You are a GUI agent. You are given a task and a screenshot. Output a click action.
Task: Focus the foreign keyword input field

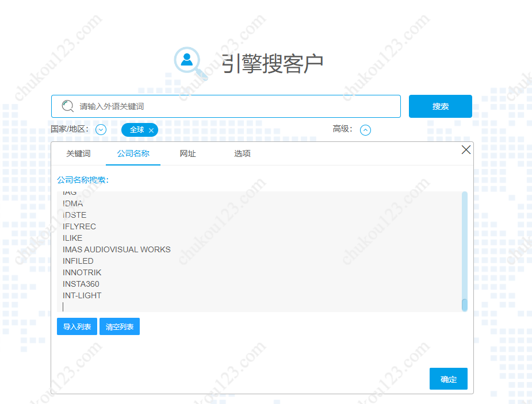[x=226, y=106]
